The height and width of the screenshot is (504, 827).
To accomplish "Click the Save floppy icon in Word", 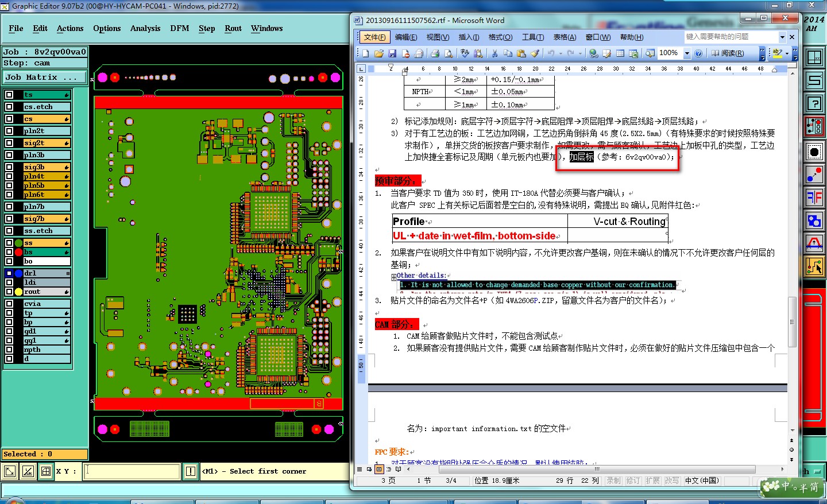I will click(392, 53).
